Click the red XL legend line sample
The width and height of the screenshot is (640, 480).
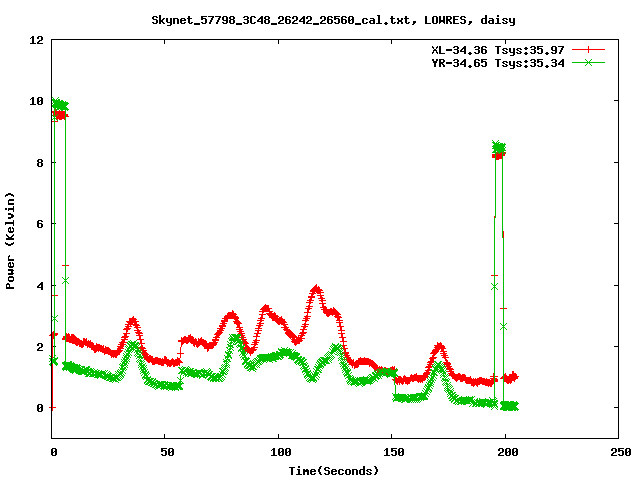588,50
